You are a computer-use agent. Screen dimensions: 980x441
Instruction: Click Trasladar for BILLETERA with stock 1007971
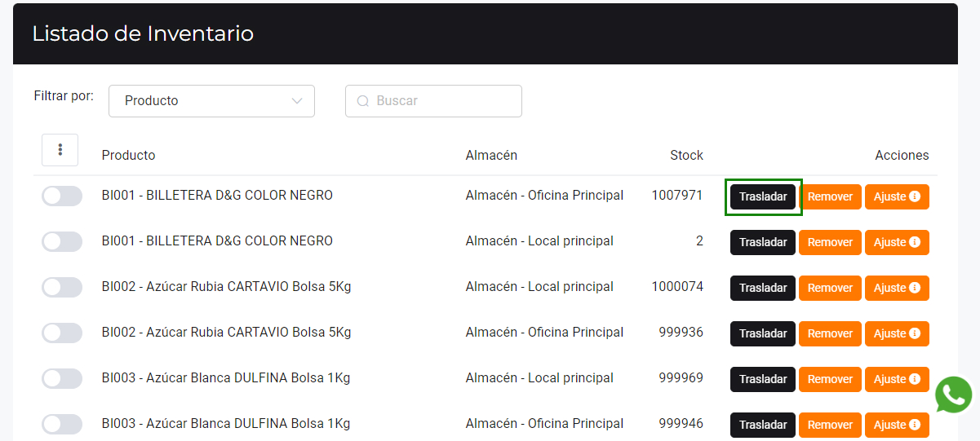762,196
